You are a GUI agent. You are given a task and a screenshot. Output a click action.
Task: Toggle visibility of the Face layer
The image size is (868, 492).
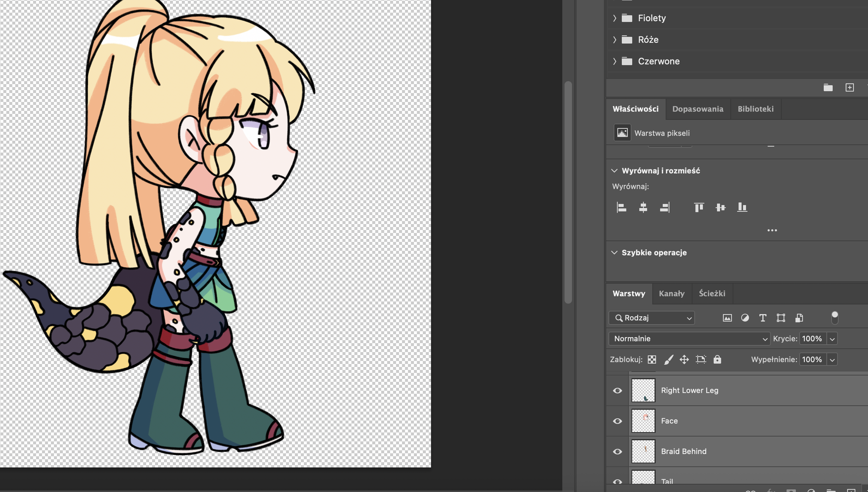click(617, 421)
